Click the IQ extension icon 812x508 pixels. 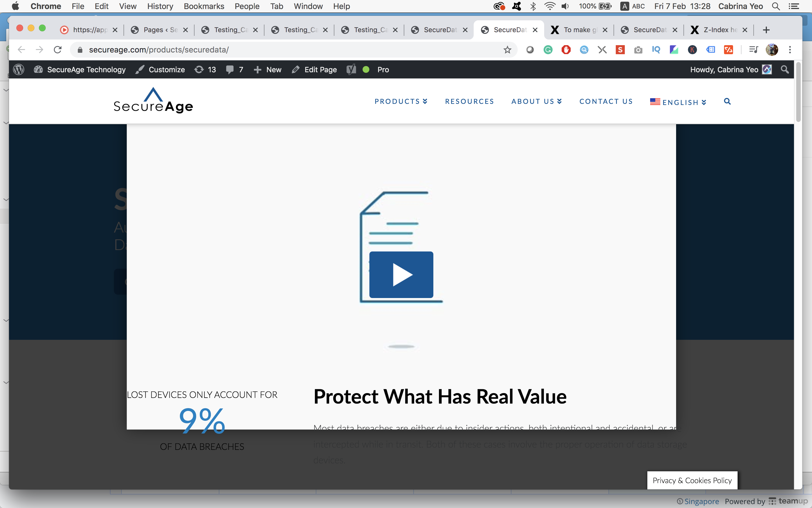coord(656,50)
